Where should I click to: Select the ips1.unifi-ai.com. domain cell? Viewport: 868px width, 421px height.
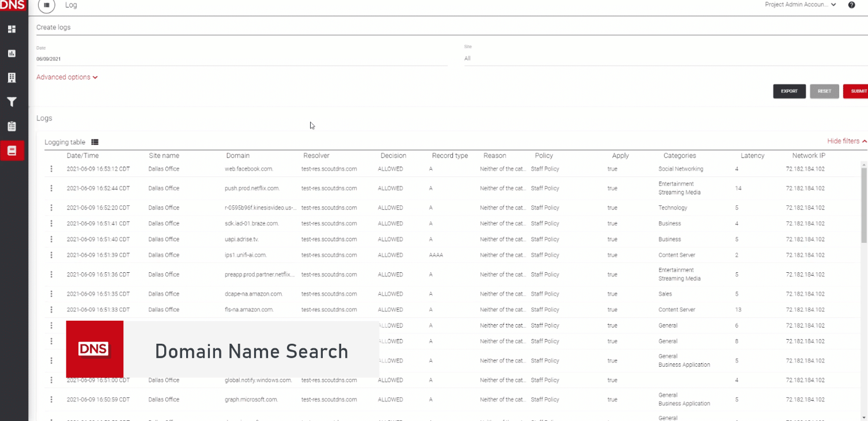pyautogui.click(x=246, y=255)
